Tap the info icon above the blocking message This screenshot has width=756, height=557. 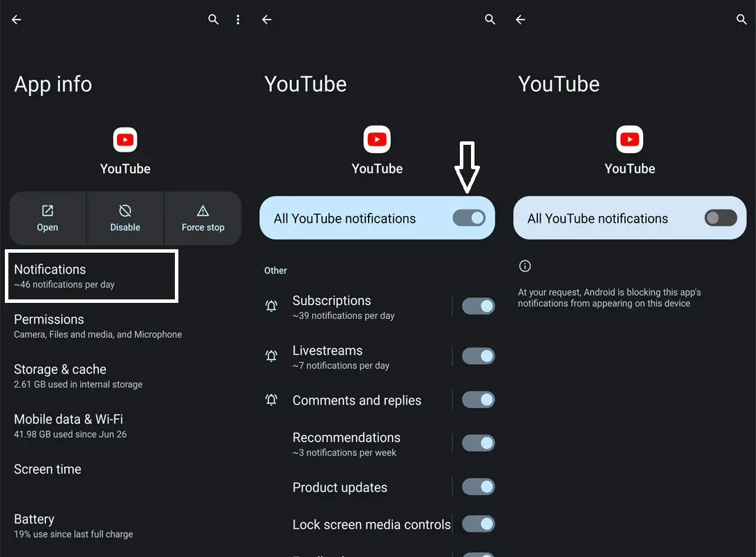[525, 266]
